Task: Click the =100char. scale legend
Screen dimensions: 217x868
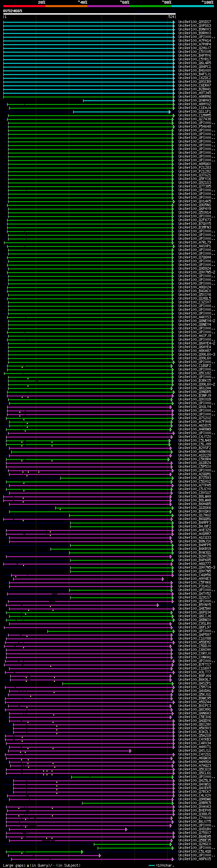Action: (x=161, y=865)
